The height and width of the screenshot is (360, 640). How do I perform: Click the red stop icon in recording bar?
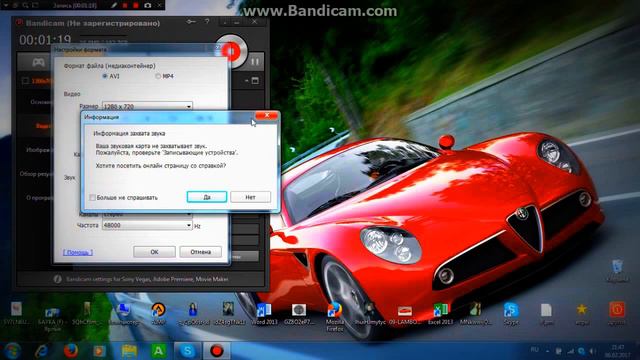136,5
